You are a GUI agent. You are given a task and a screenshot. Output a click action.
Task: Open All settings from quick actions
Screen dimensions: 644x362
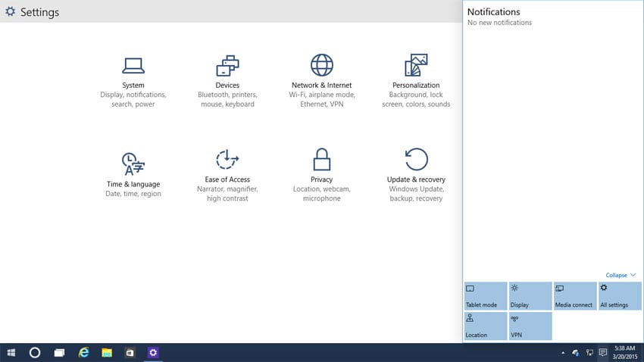click(620, 296)
